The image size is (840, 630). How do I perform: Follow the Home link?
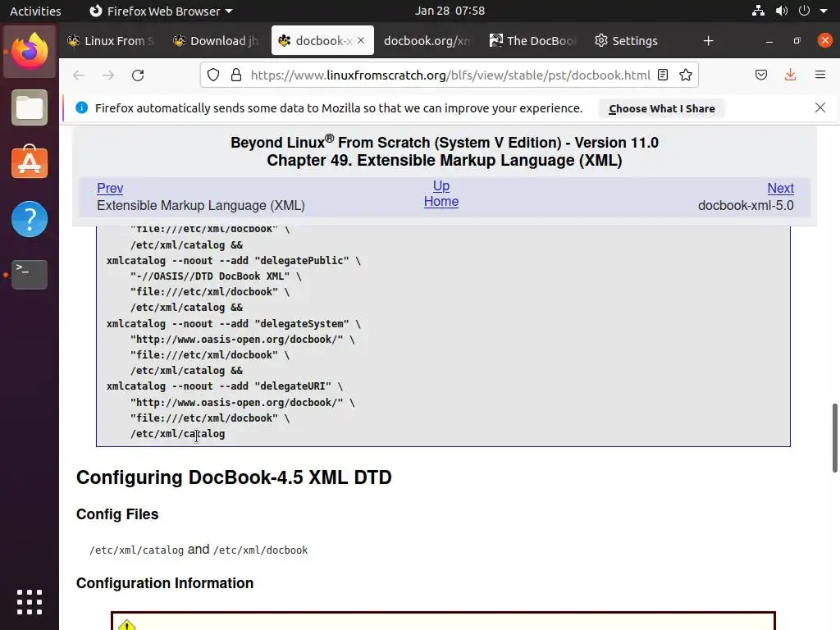point(441,202)
